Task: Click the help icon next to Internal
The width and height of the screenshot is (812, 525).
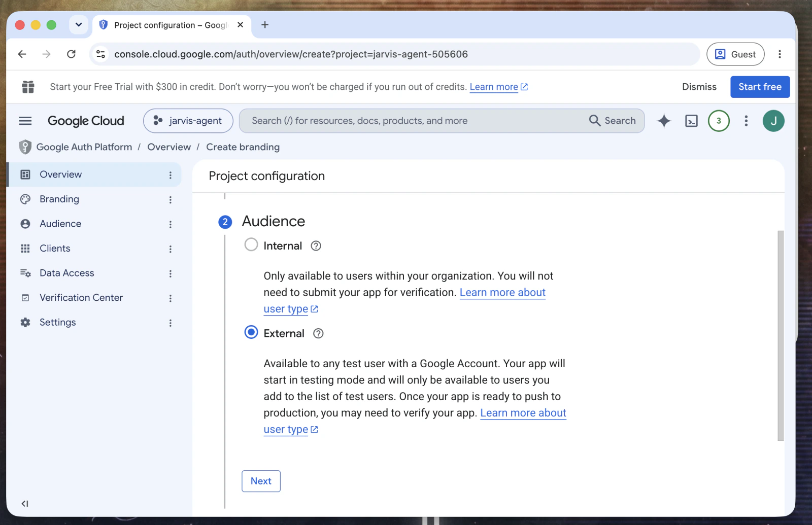Action: click(316, 246)
